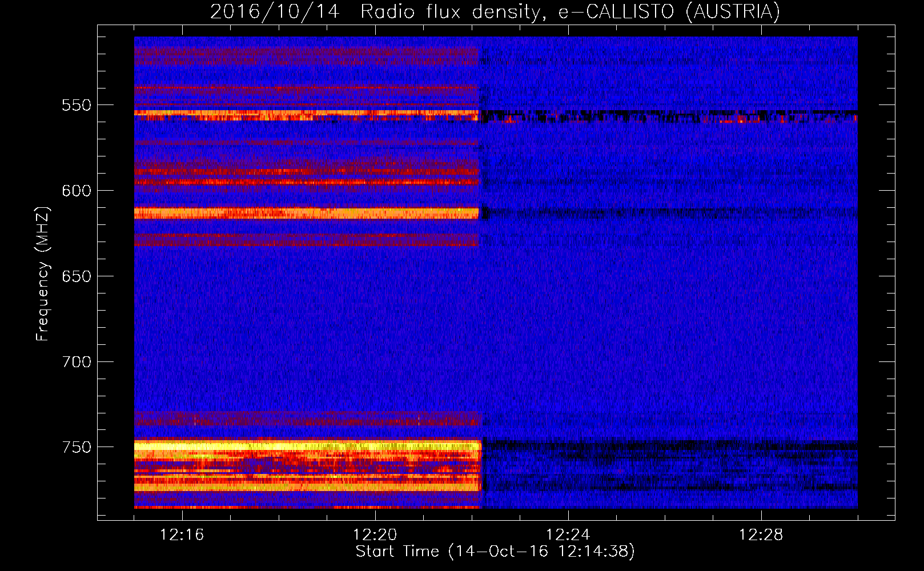Click the 'Start Time (14-Oct-16 12:14:38)' label
The height and width of the screenshot is (571, 924).
495,552
